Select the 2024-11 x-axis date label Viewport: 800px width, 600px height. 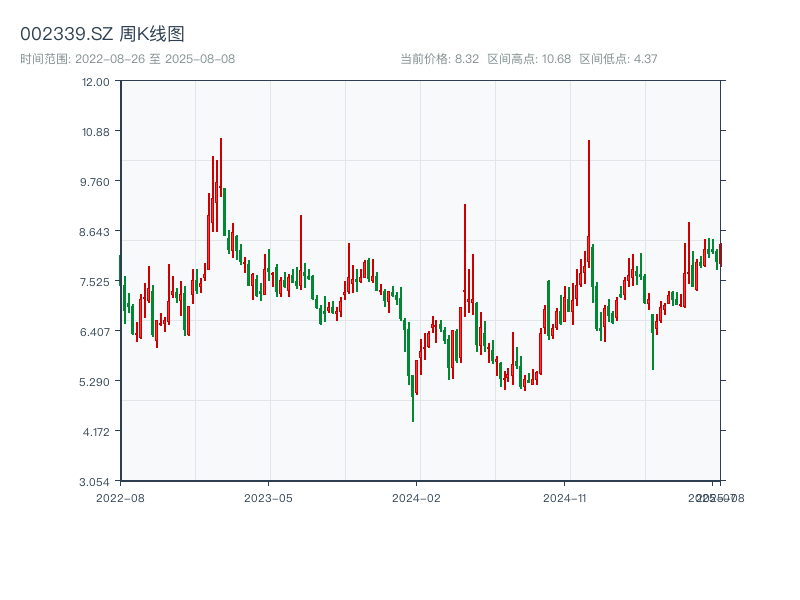pos(564,497)
